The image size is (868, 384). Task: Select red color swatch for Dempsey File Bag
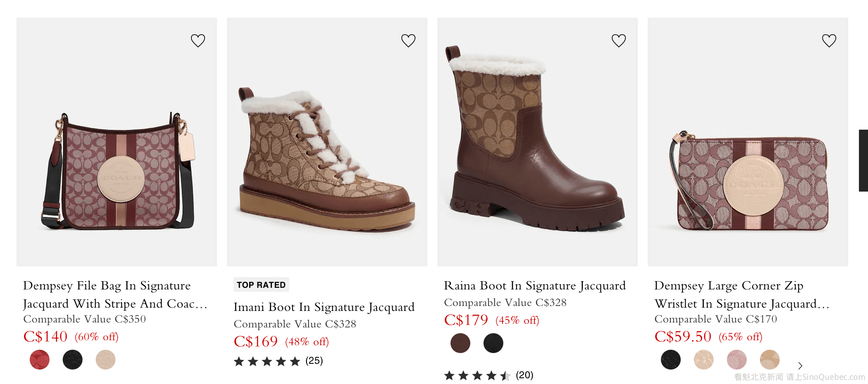pyautogui.click(x=40, y=360)
